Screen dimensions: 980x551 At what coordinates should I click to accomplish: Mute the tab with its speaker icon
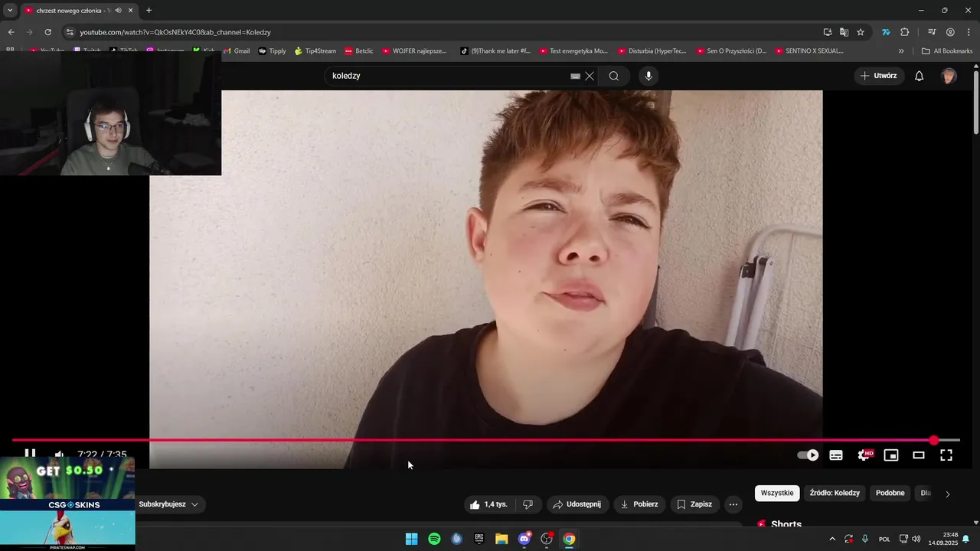coord(118,11)
